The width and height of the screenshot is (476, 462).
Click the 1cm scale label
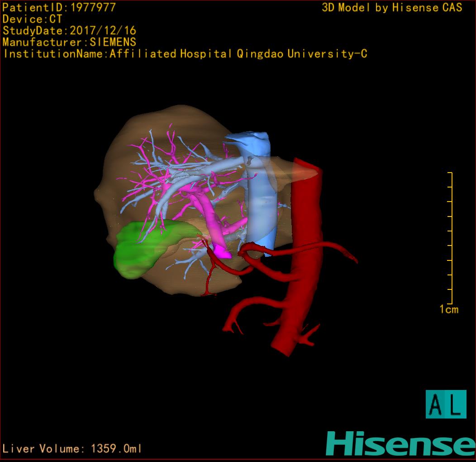click(449, 310)
